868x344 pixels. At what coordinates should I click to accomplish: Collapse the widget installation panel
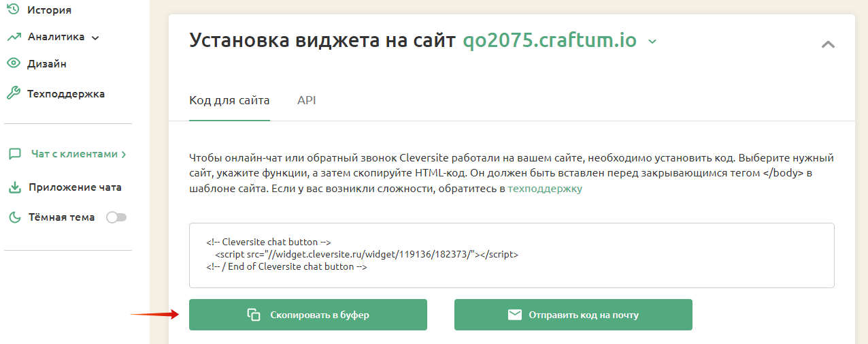(x=828, y=44)
